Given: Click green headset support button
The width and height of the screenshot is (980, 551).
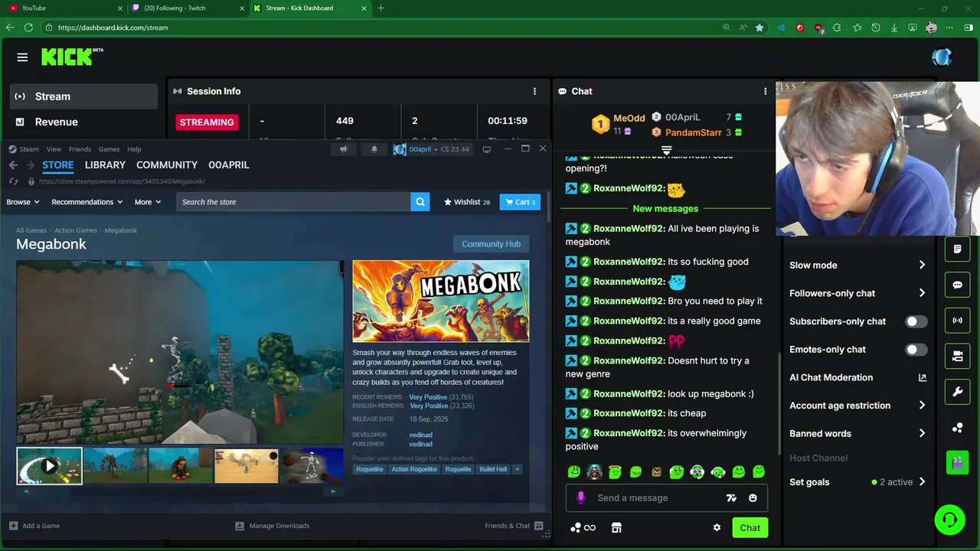Looking at the screenshot, I should pyautogui.click(x=949, y=520).
